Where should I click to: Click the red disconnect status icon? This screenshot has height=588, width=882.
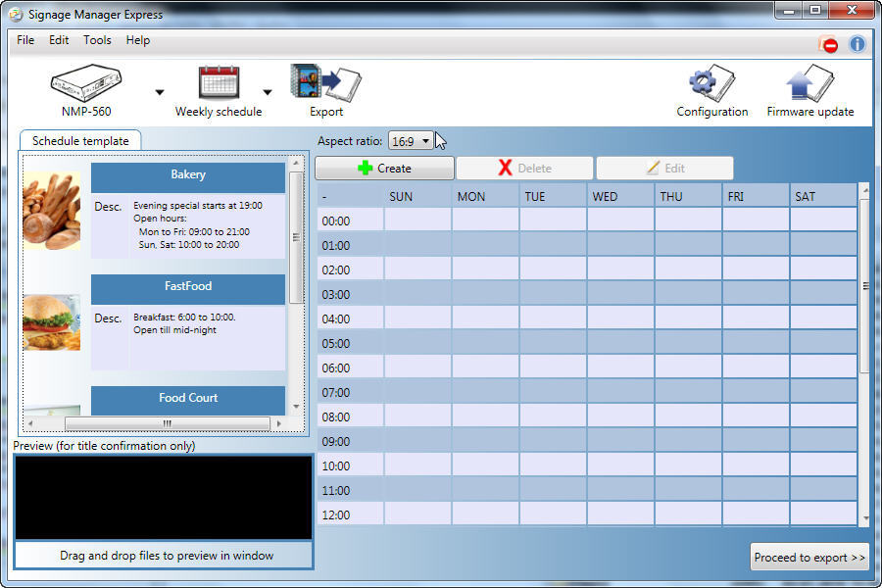click(829, 44)
